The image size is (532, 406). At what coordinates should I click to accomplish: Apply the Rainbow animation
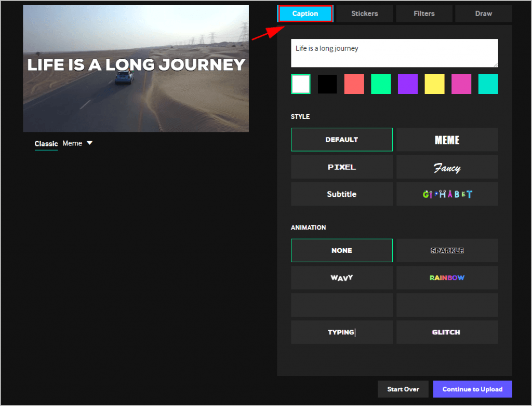coord(447,278)
